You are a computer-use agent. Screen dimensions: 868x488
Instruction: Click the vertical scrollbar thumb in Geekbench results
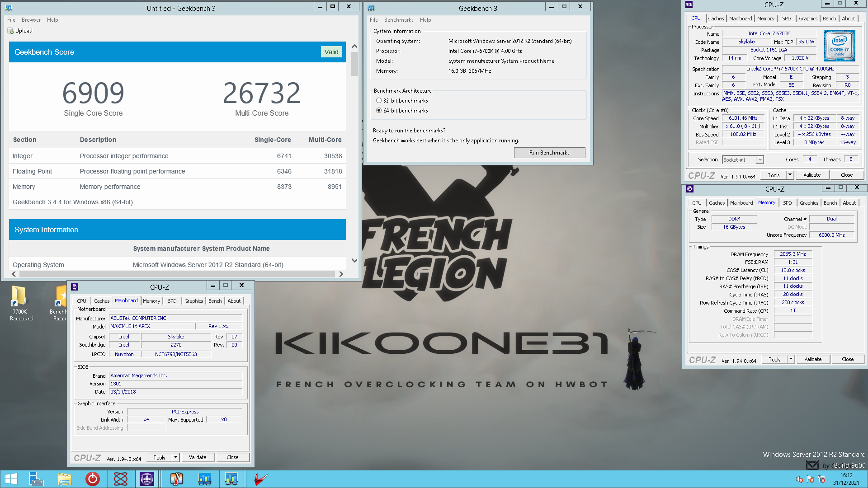pyautogui.click(x=354, y=64)
